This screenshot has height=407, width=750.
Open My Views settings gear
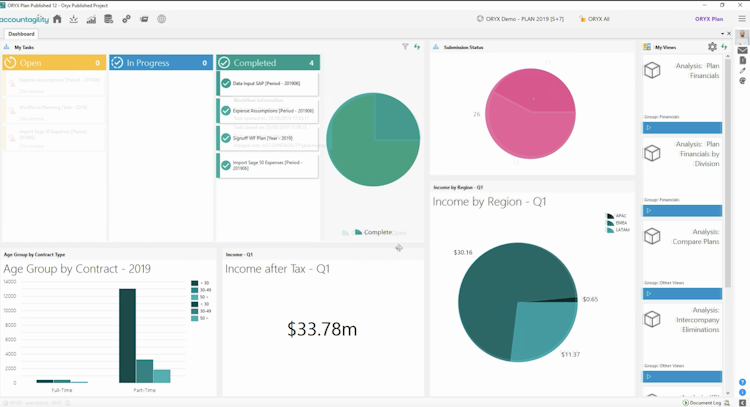[712, 47]
